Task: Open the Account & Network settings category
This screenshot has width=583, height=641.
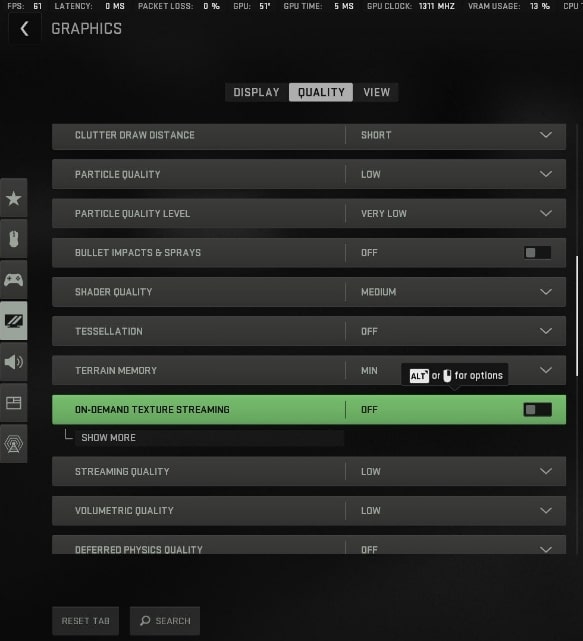Action: [x=13, y=444]
